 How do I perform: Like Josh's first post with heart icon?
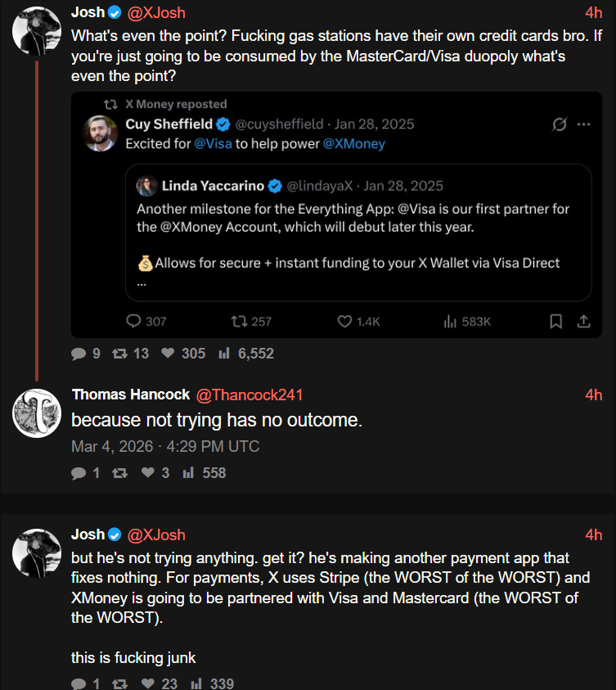[168, 354]
